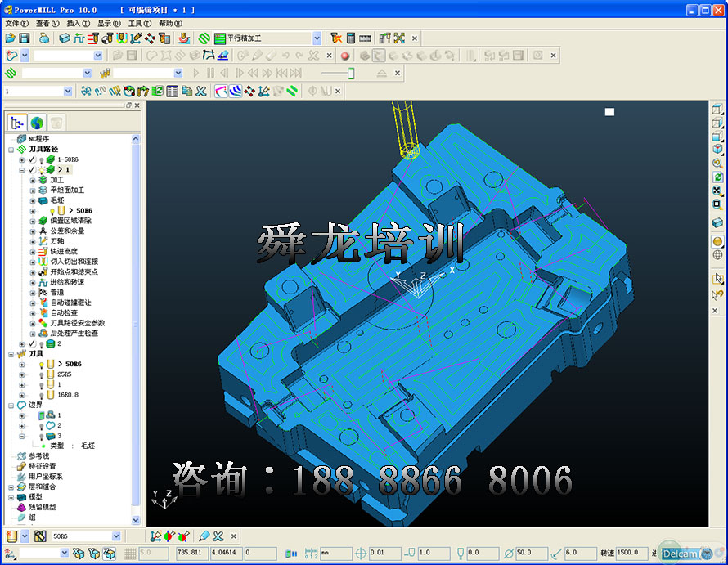Click the simulation speed slider handle
The image size is (728, 565).
[x=351, y=73]
